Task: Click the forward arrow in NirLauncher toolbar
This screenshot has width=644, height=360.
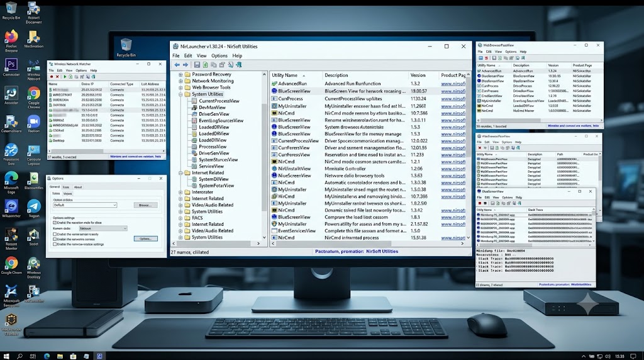Action: click(186, 65)
